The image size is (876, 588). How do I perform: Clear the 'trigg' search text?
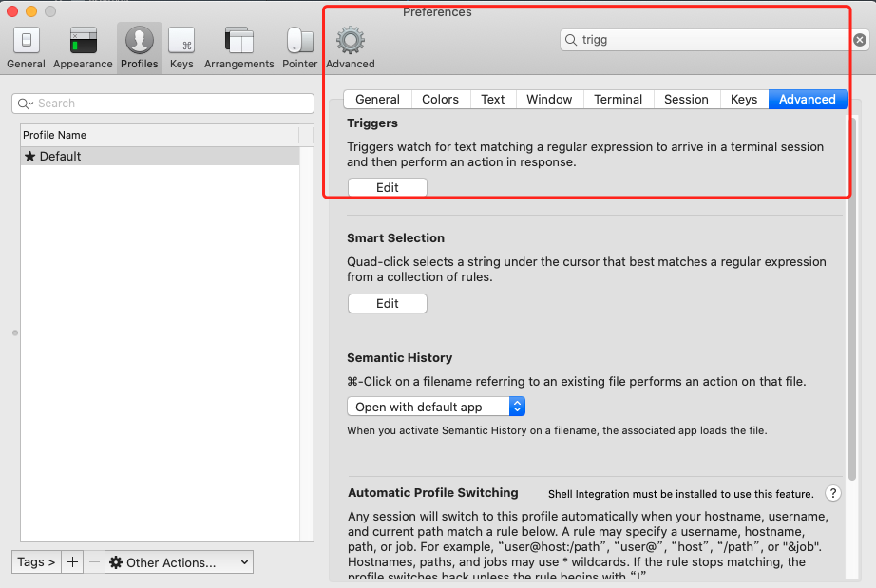[x=859, y=40]
